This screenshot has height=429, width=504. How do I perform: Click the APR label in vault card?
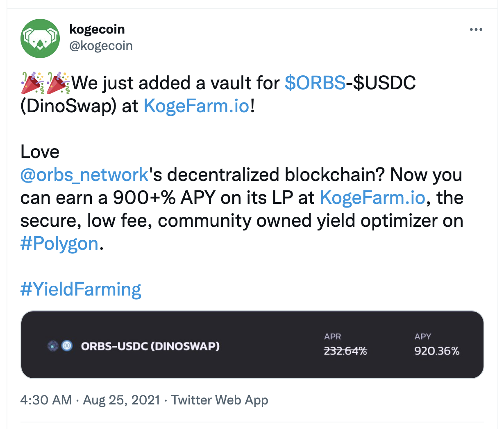pyautogui.click(x=332, y=336)
